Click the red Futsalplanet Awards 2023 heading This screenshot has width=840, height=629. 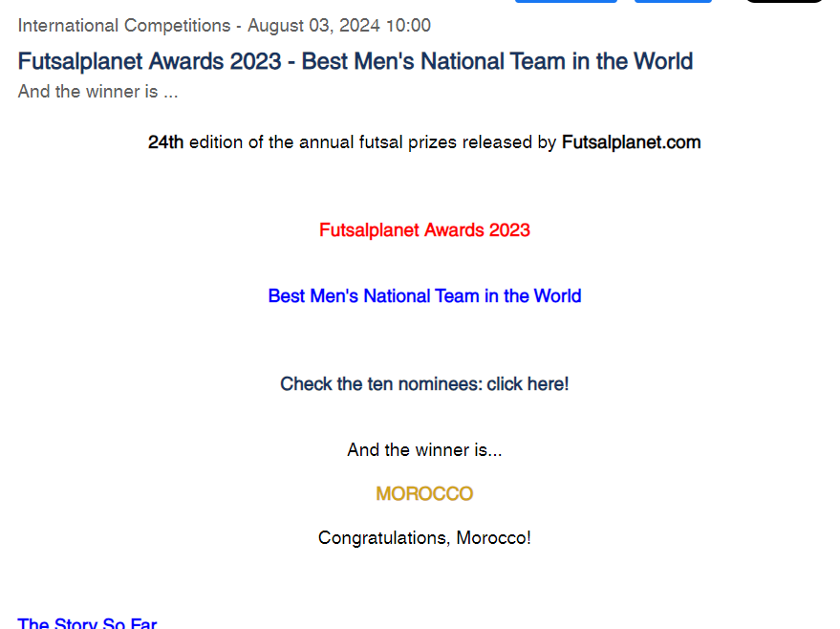click(424, 230)
